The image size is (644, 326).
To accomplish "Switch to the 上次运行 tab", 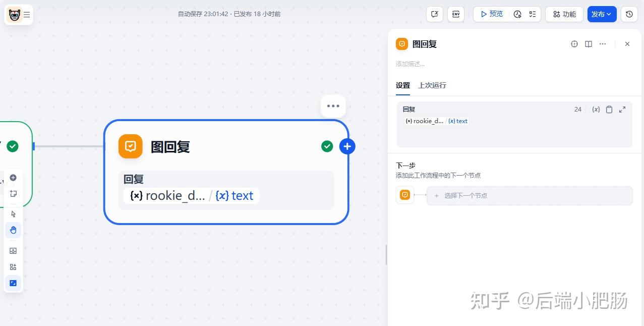I will pyautogui.click(x=432, y=85).
